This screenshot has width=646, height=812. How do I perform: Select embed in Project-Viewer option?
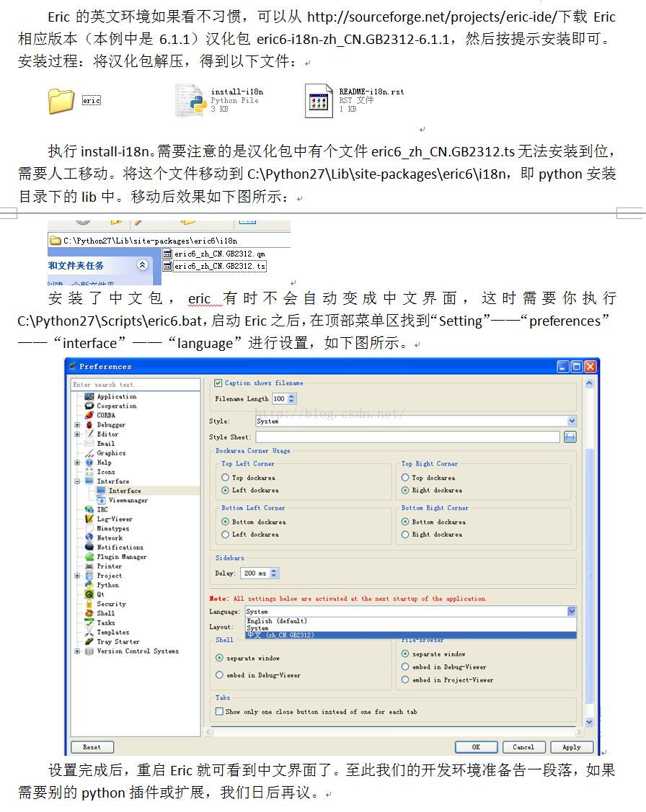coord(405,680)
